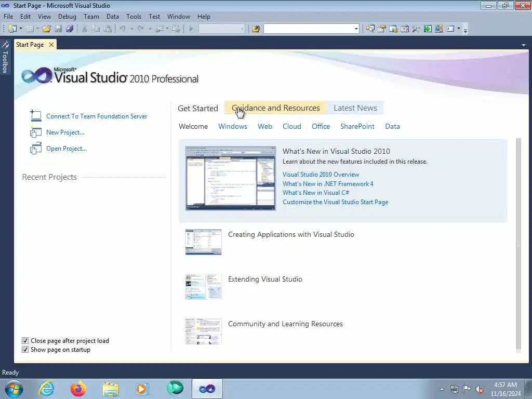The height and width of the screenshot is (399, 532).
Task: Expand Community and Learning Resources section
Action: (285, 324)
